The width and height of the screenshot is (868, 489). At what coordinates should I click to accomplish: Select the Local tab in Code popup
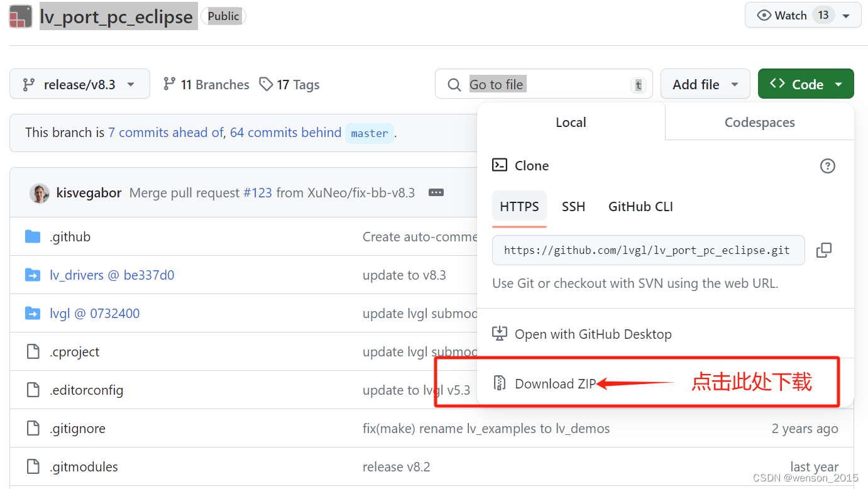tap(571, 123)
